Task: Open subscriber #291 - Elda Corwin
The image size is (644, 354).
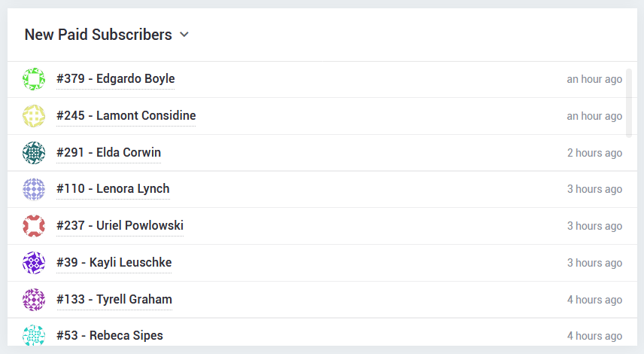Action: (108, 153)
